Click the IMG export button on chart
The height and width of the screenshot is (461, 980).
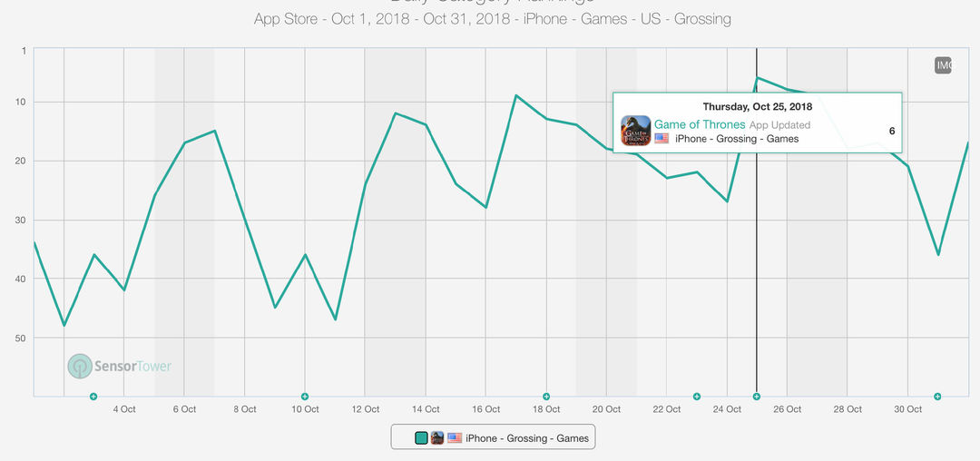pyautogui.click(x=943, y=65)
